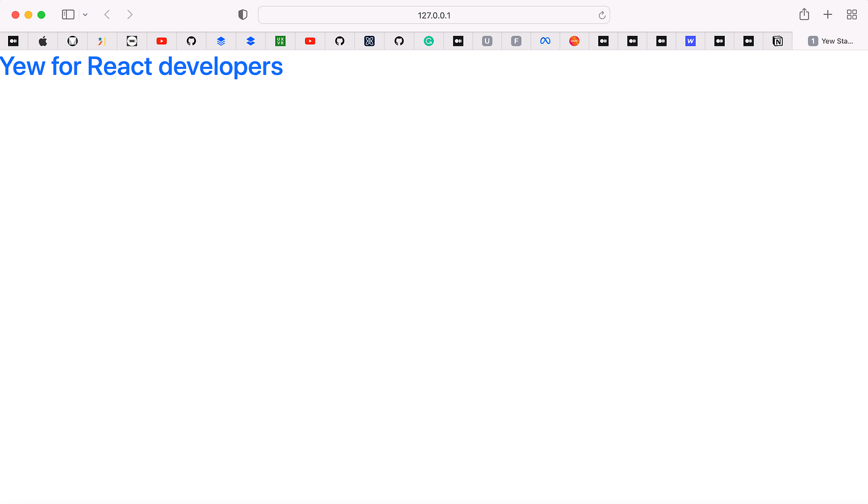Select the dark atom icon tab
Image resolution: width=868 pixels, height=504 pixels.
point(370,41)
